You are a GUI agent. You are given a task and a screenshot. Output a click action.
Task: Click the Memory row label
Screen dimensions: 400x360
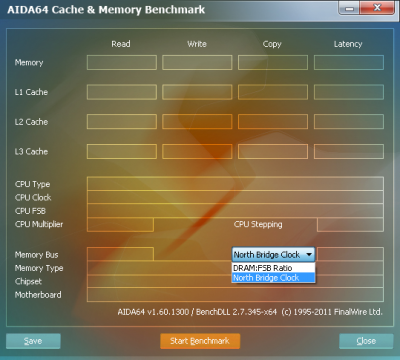(x=29, y=63)
